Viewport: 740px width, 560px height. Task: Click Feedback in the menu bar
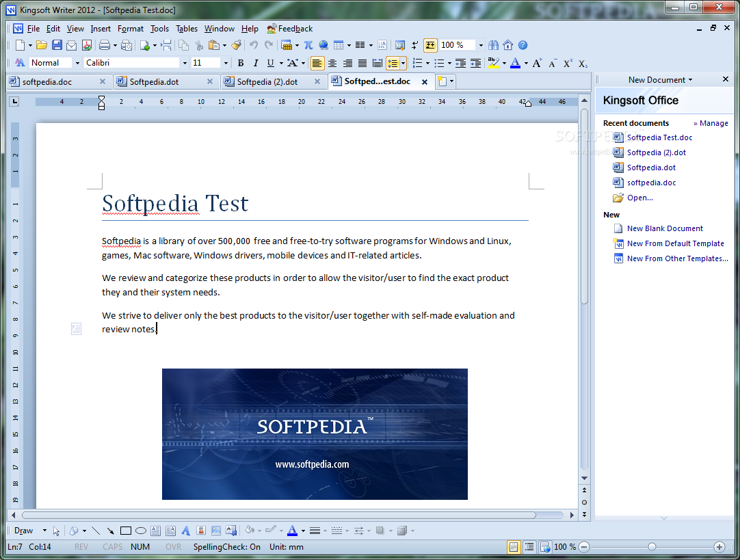(x=290, y=29)
